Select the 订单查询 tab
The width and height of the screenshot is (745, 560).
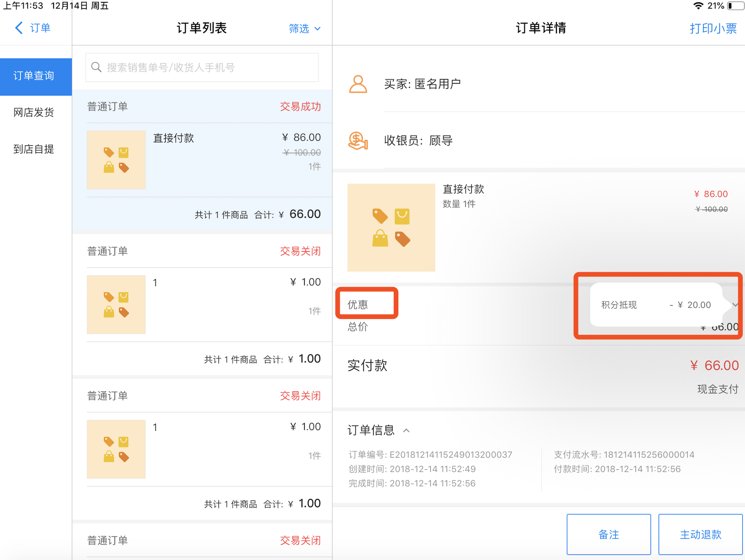(x=35, y=76)
